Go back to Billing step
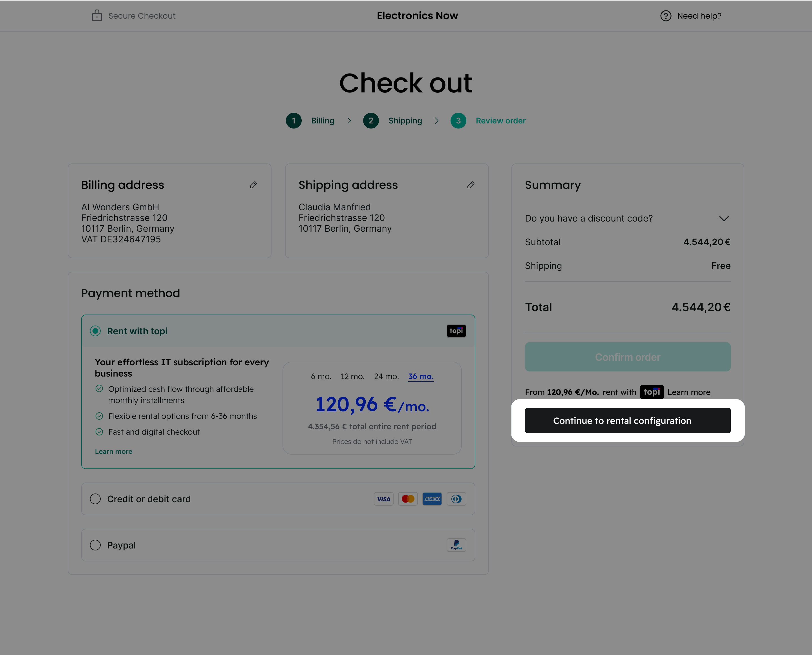Screen dimensions: 812x655 click(x=322, y=121)
